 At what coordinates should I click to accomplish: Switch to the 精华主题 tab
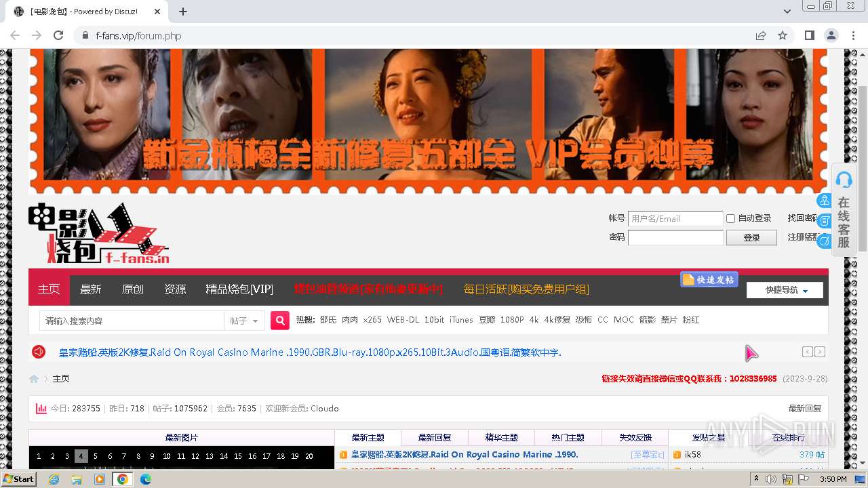[x=502, y=438]
